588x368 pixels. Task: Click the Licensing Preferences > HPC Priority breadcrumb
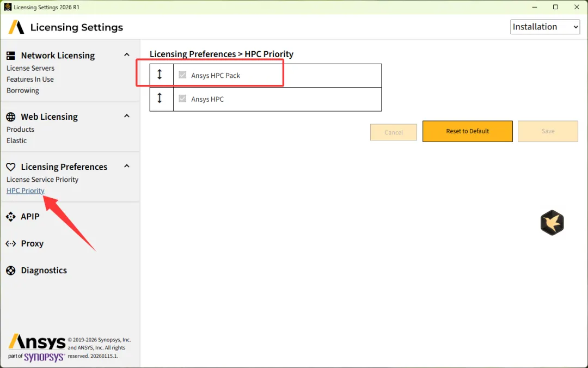pyautogui.click(x=221, y=54)
